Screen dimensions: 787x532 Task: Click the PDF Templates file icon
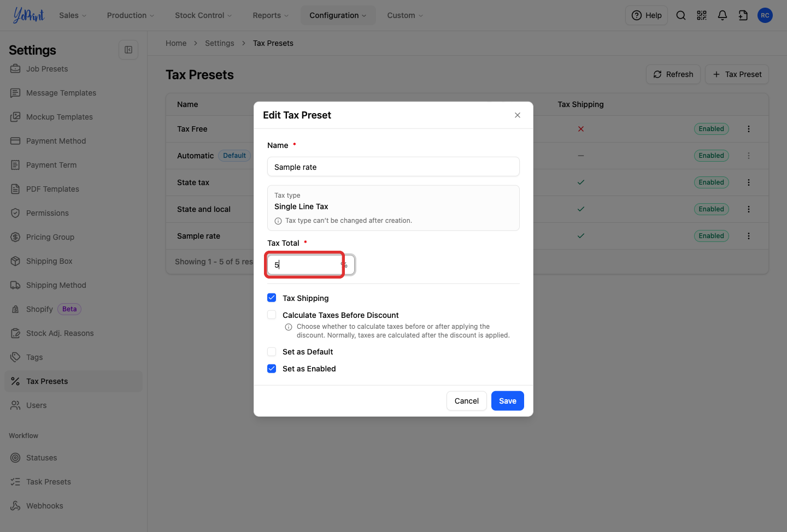pyautogui.click(x=15, y=189)
